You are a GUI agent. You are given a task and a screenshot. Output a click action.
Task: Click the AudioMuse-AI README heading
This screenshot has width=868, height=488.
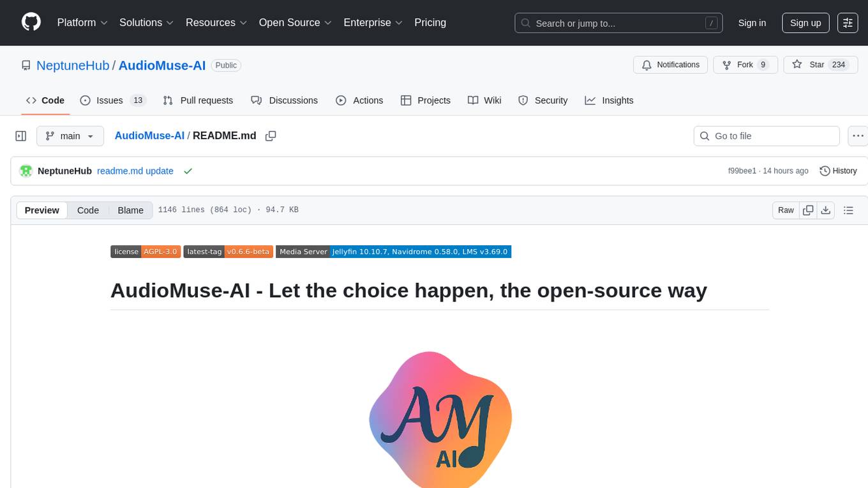tap(408, 291)
